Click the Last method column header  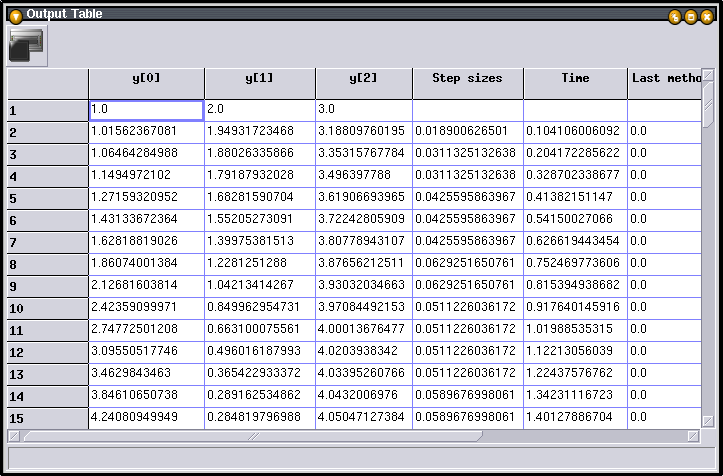[x=664, y=79]
